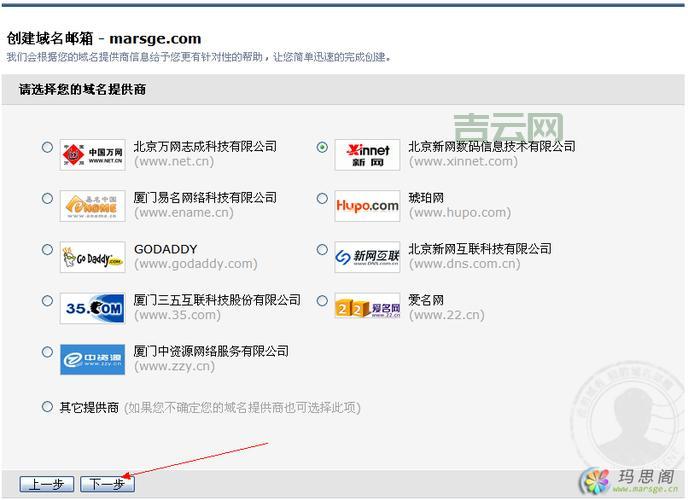
Task: Pick the 爱名网 22.cn radio button
Action: click(x=322, y=301)
